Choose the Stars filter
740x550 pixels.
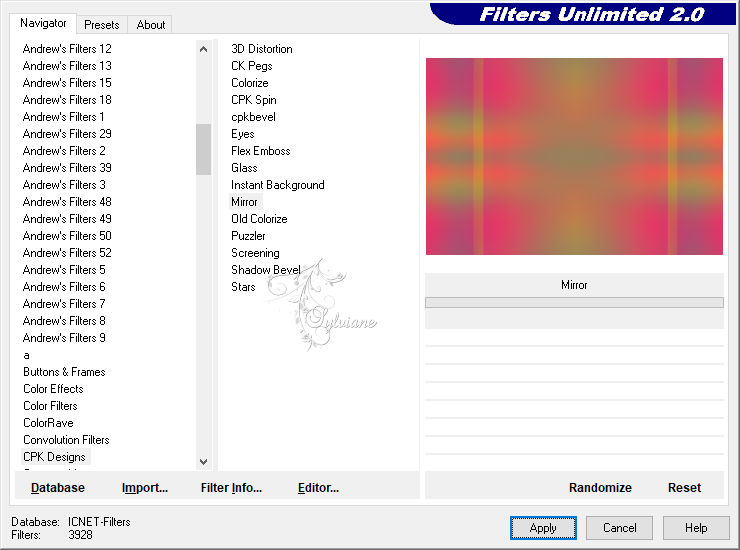pos(243,287)
